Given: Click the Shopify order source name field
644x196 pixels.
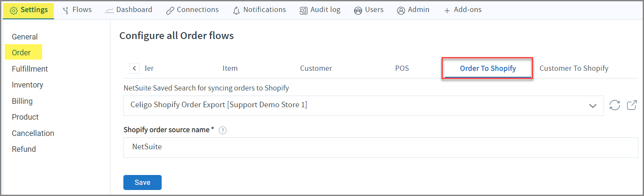Looking at the screenshot, I should (x=380, y=147).
